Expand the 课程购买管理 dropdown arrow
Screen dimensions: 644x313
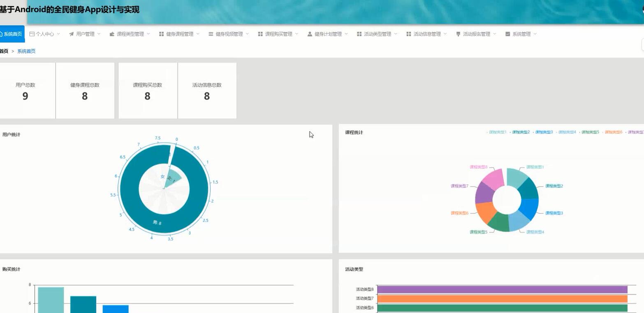point(297,34)
